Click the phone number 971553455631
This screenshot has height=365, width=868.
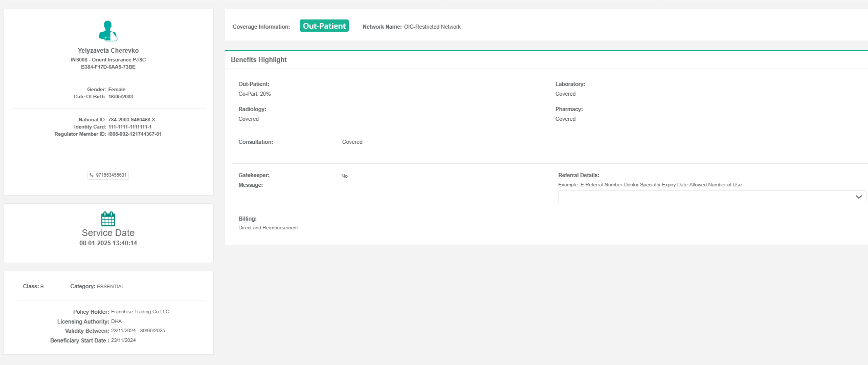[x=111, y=175]
